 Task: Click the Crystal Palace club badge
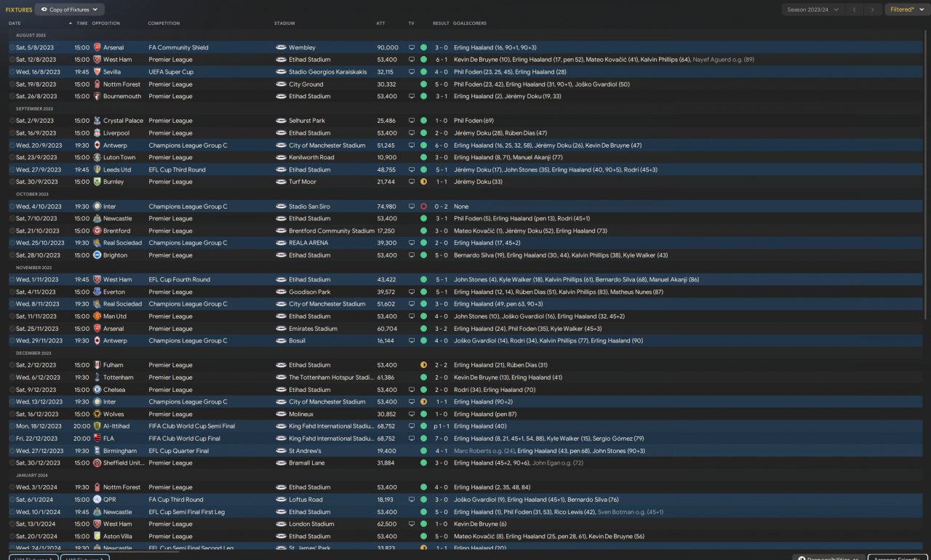tap(97, 121)
